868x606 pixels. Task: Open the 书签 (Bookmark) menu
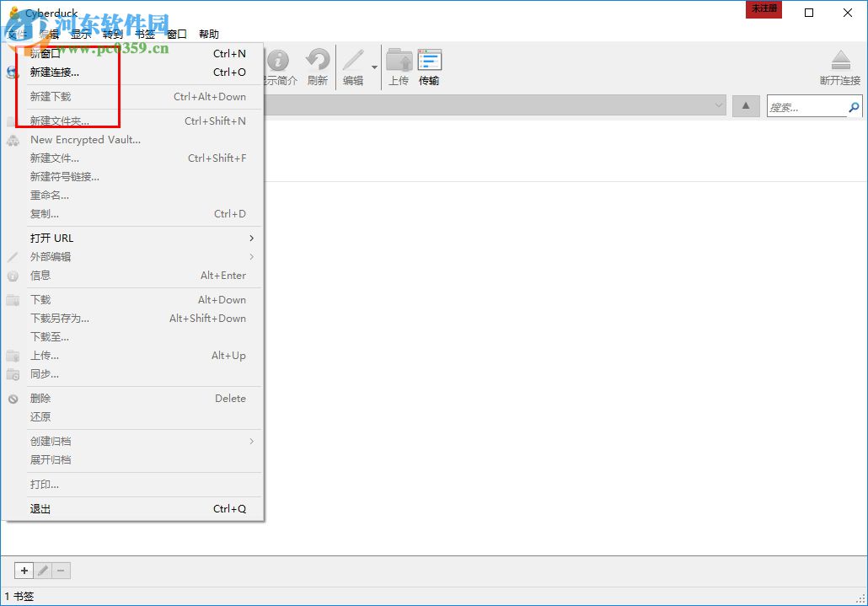145,35
